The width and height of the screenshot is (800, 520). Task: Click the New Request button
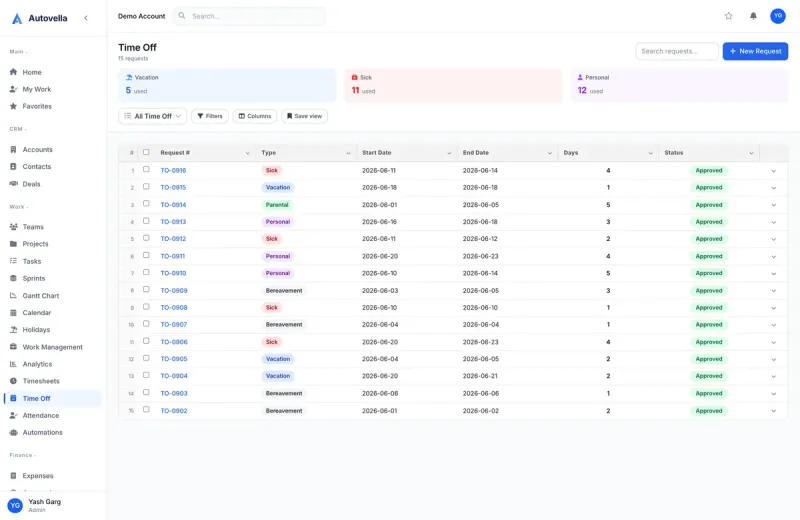point(755,51)
